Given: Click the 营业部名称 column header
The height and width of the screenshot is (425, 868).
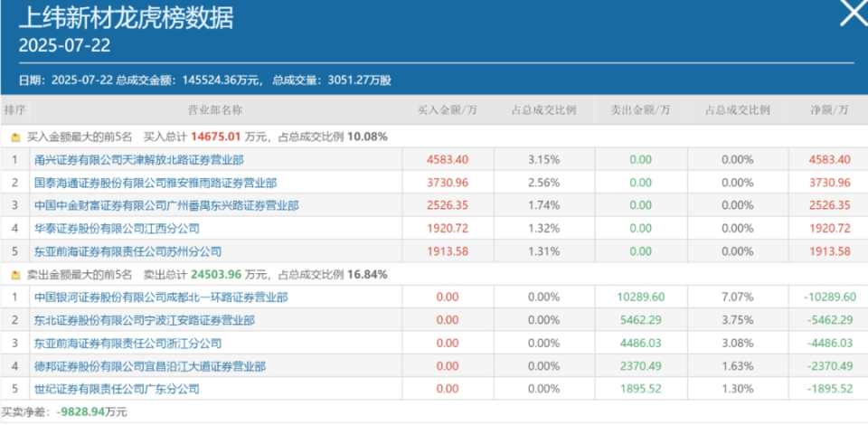Looking at the screenshot, I should (x=215, y=109).
